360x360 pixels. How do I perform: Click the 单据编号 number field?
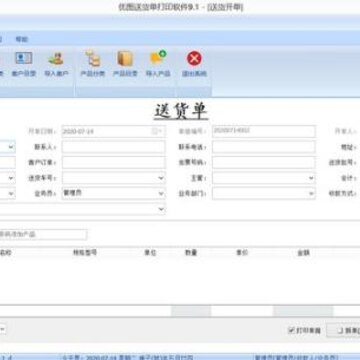click(x=264, y=131)
